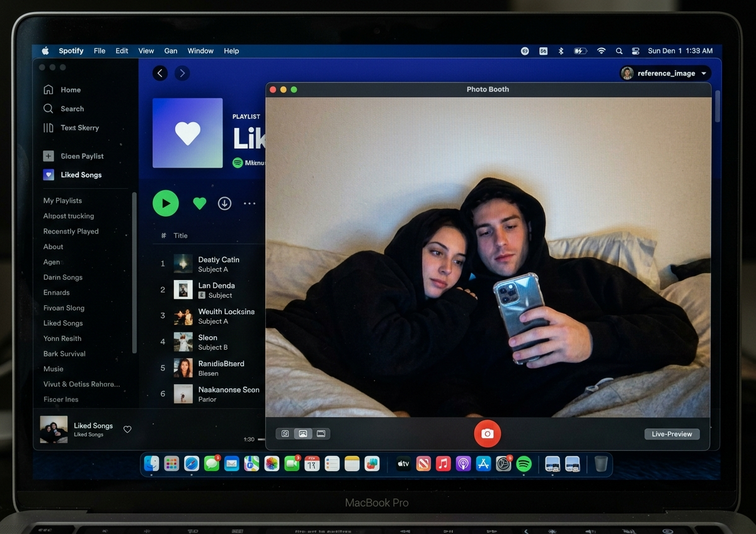Open the Spotify menu in menu bar

click(71, 51)
